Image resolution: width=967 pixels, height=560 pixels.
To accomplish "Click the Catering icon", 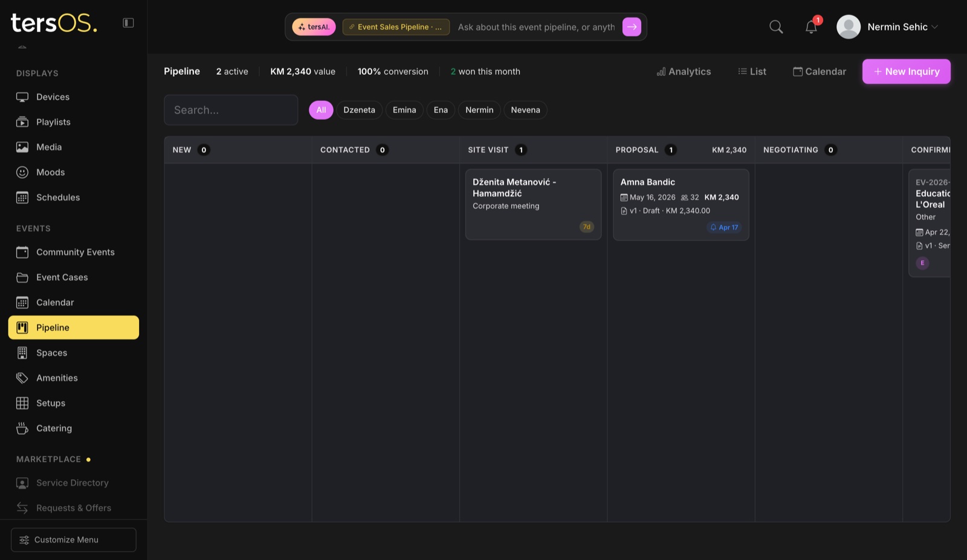I will (x=22, y=428).
